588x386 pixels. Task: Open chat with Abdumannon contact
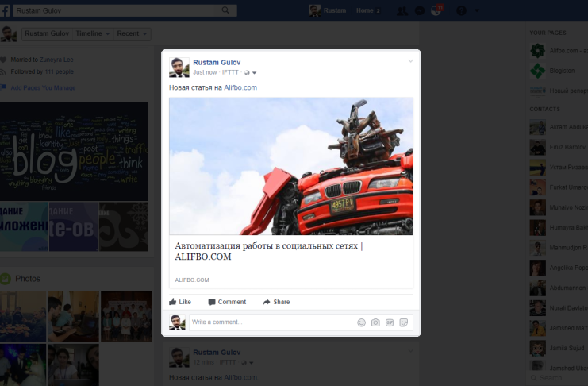point(559,288)
